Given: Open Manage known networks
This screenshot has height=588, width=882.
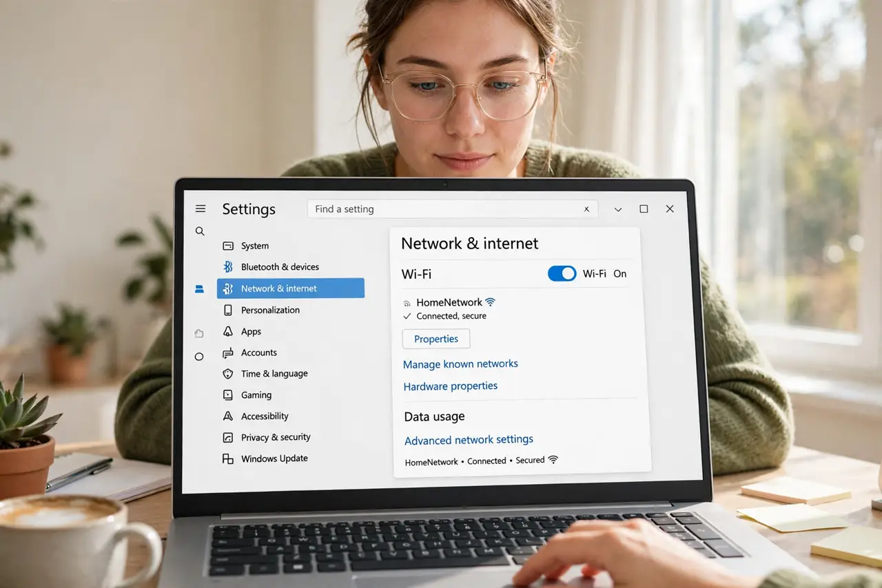Looking at the screenshot, I should tap(460, 364).
